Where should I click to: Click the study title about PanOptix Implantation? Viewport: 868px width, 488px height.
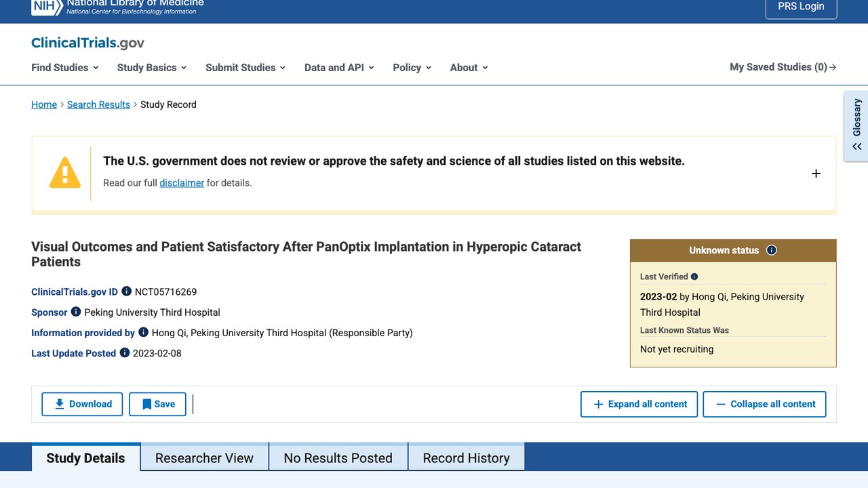[306, 254]
